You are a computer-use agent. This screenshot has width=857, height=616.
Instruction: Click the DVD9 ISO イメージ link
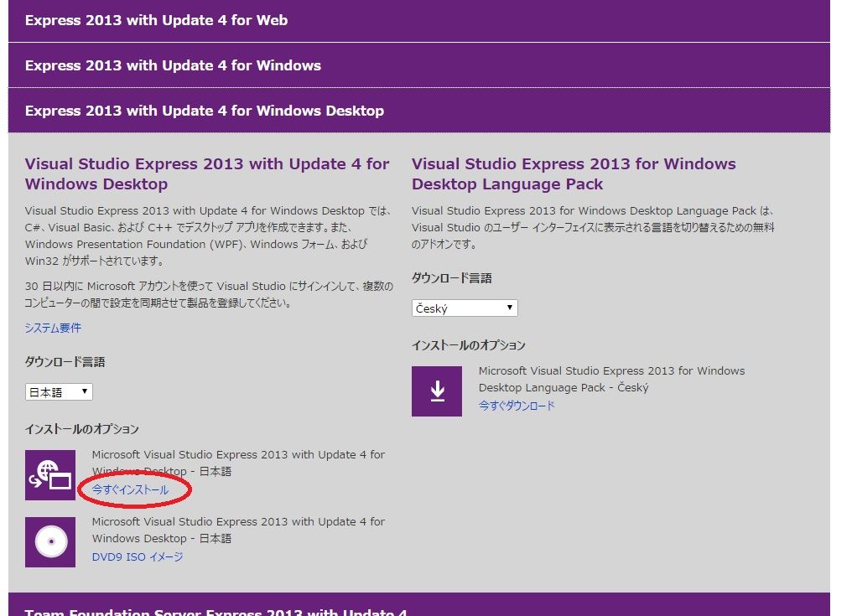coord(138,557)
